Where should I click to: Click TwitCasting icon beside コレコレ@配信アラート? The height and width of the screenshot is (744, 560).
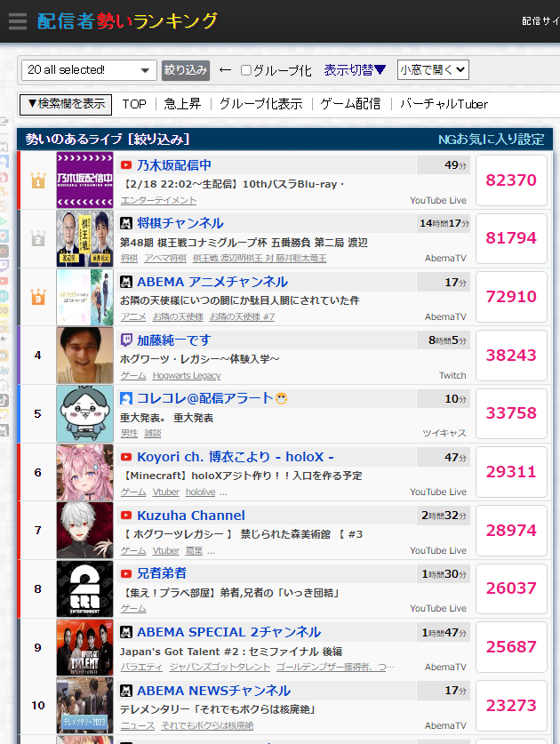point(125,398)
